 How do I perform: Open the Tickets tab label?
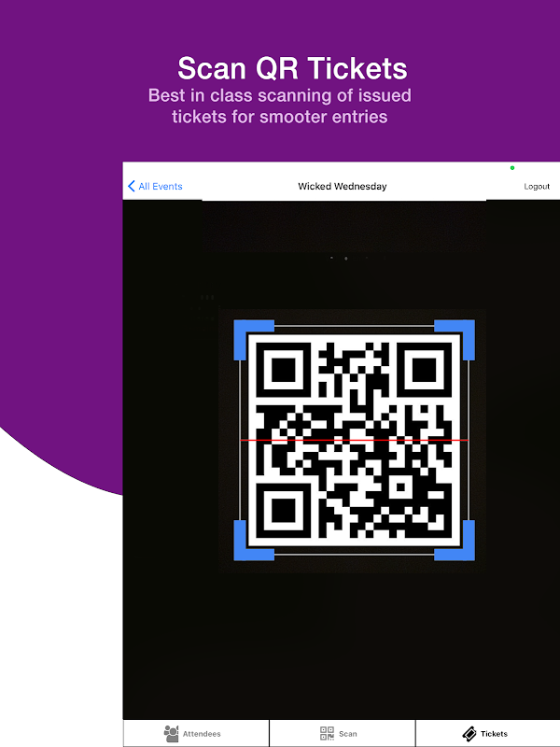(494, 734)
